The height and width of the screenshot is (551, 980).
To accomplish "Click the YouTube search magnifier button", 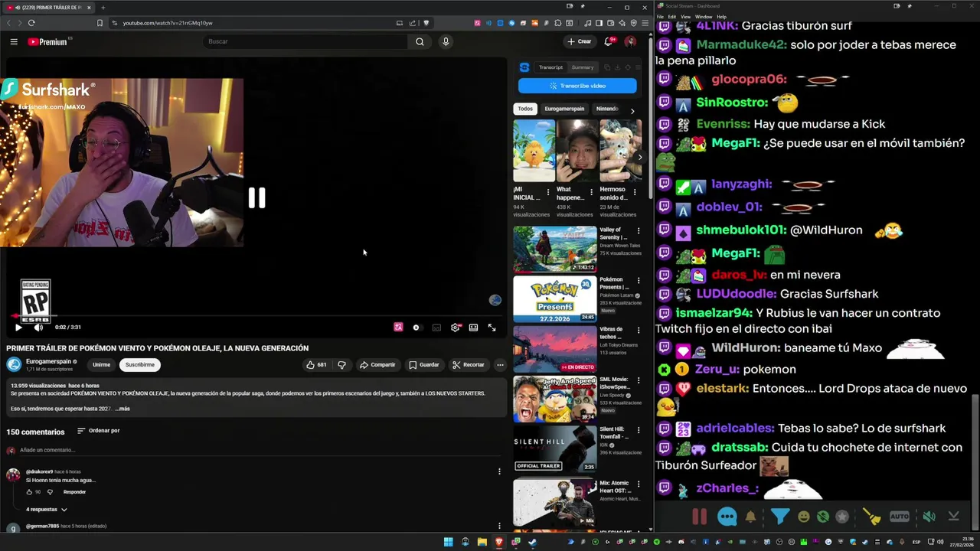I will tap(420, 41).
